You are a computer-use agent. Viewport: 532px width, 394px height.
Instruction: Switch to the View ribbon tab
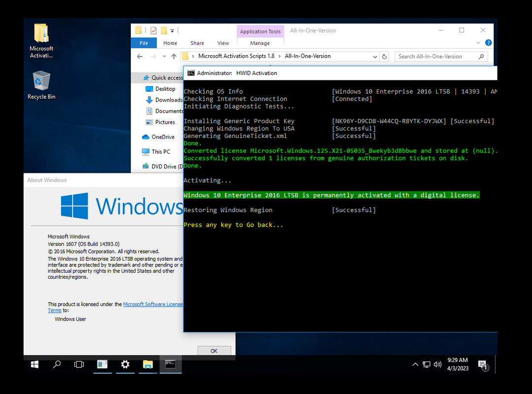pos(223,43)
